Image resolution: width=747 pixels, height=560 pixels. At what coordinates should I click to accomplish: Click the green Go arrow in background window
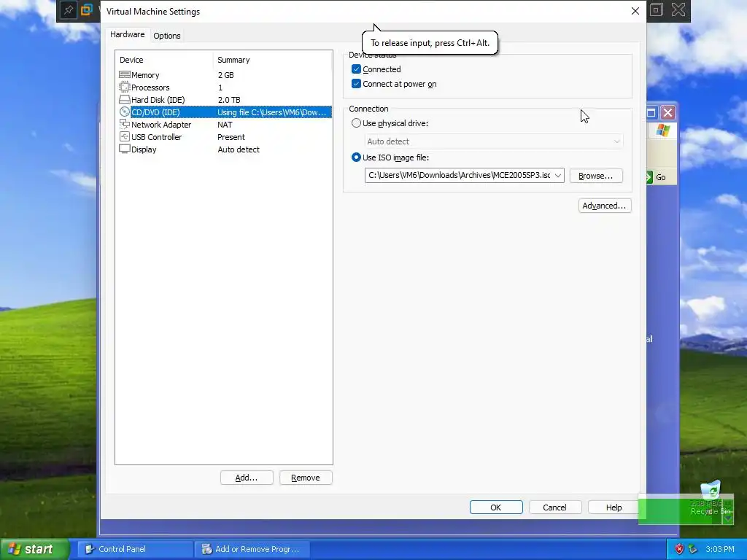[649, 177]
